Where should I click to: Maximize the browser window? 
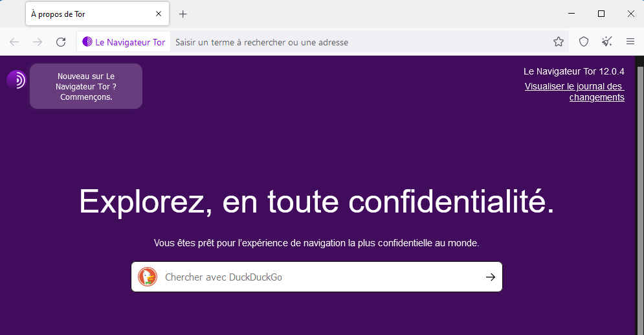[x=601, y=14]
